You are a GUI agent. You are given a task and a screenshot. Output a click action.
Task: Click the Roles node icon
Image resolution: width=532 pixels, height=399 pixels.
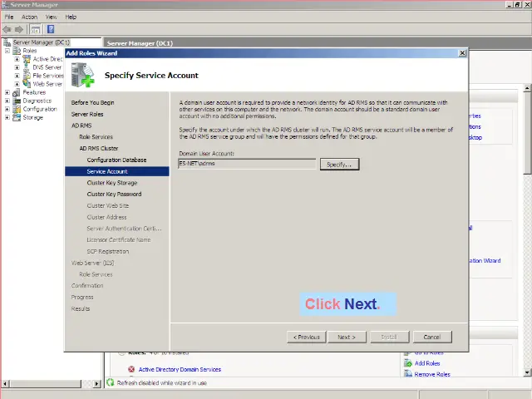coord(17,51)
